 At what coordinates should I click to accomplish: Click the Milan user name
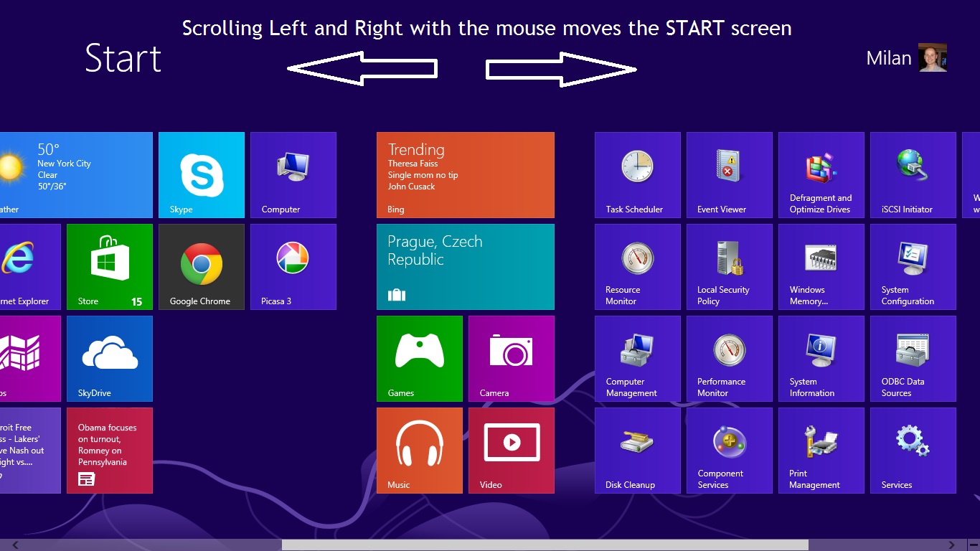coord(889,58)
